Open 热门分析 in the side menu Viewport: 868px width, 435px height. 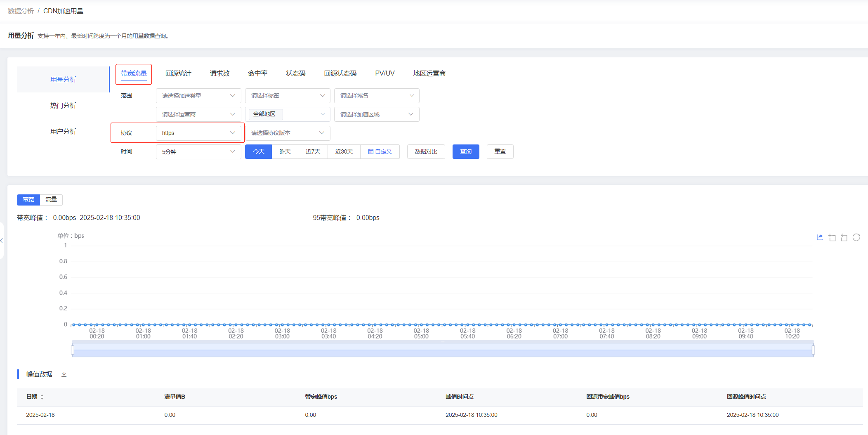[x=63, y=106]
